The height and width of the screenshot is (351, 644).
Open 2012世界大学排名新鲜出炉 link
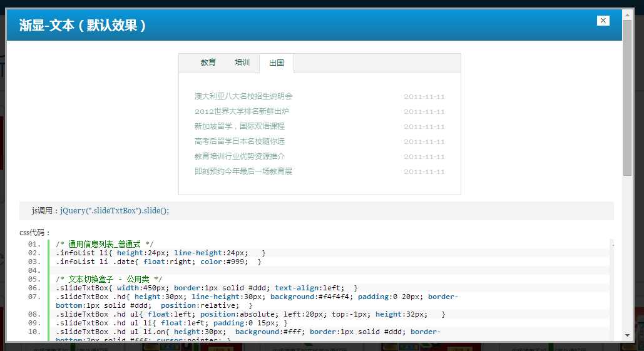click(x=242, y=111)
